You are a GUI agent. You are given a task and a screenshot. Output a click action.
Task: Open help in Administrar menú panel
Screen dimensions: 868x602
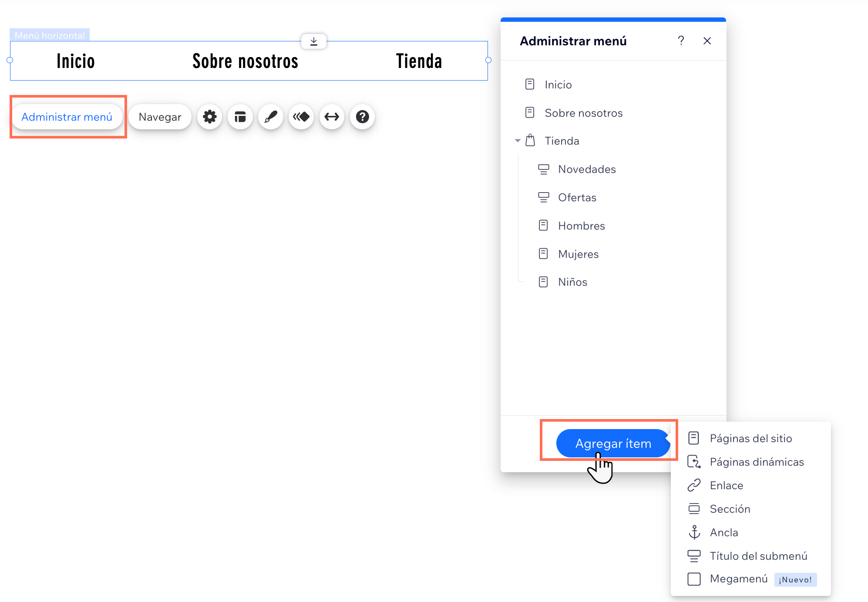coord(681,41)
